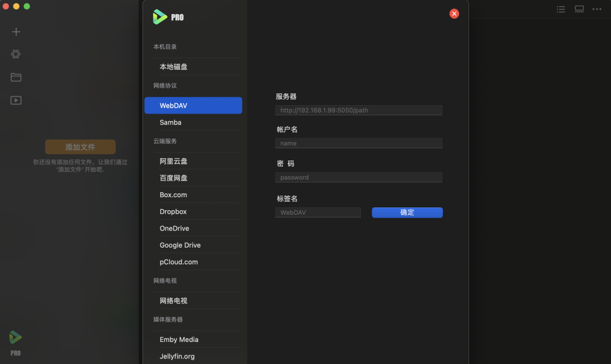Select Samba protocol entry
The width and height of the screenshot is (611, 364).
click(193, 122)
